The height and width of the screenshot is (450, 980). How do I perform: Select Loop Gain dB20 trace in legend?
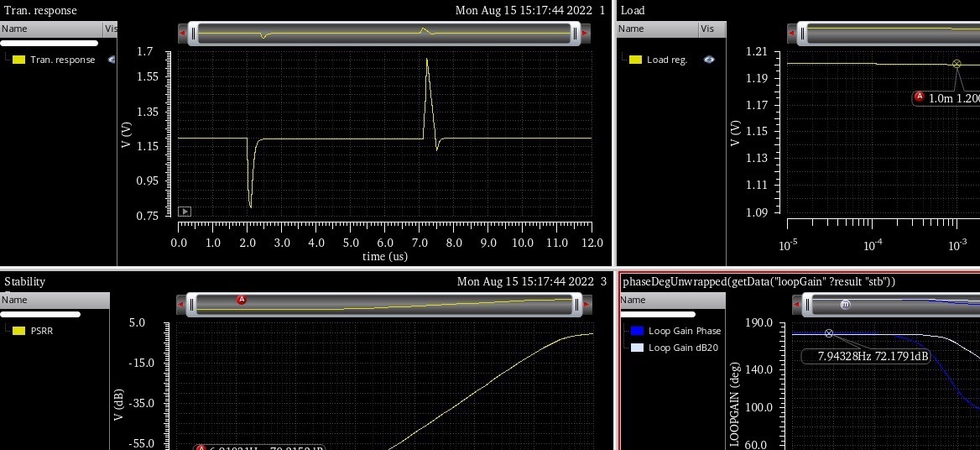pos(683,348)
